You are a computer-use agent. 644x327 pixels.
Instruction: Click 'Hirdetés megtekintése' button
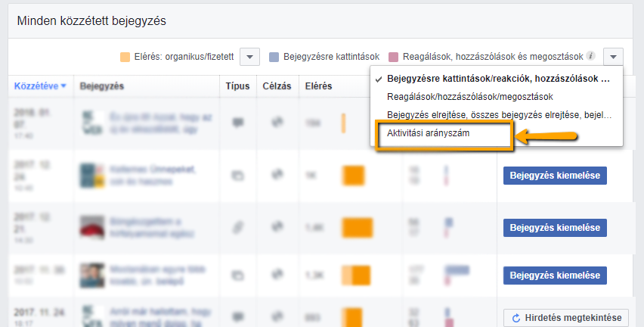click(x=566, y=318)
